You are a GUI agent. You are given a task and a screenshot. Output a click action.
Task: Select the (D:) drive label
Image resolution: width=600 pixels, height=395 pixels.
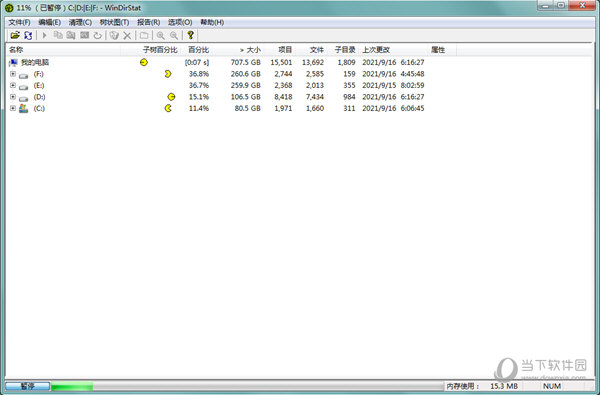coord(39,97)
